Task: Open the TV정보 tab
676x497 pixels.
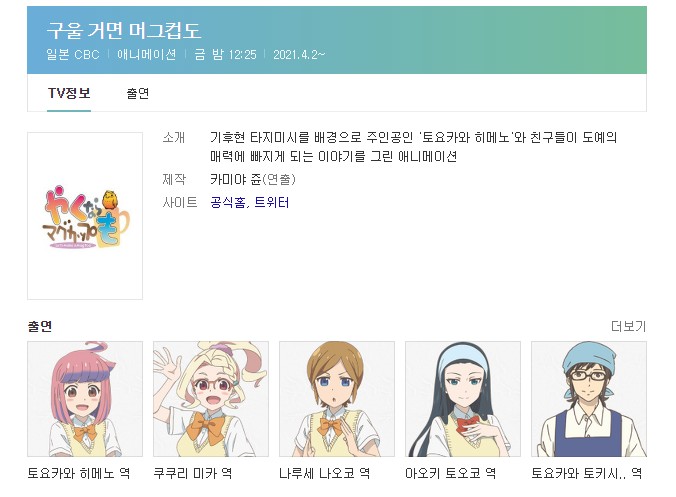Action: 69,93
